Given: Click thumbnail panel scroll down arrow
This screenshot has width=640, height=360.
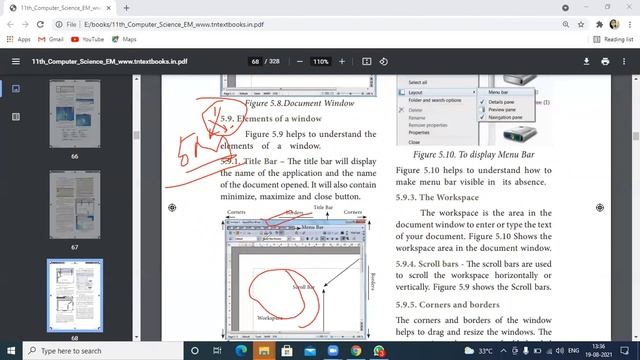Looking at the screenshot, I should [x=136, y=337].
